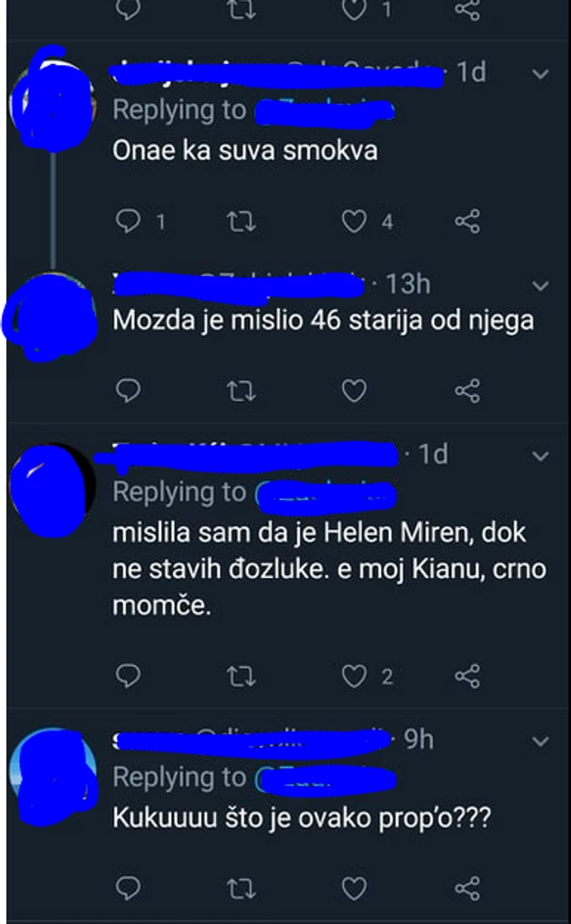
Task: Click the retweet icon under 'Onae ka suva smokva'
Action: pos(243,221)
